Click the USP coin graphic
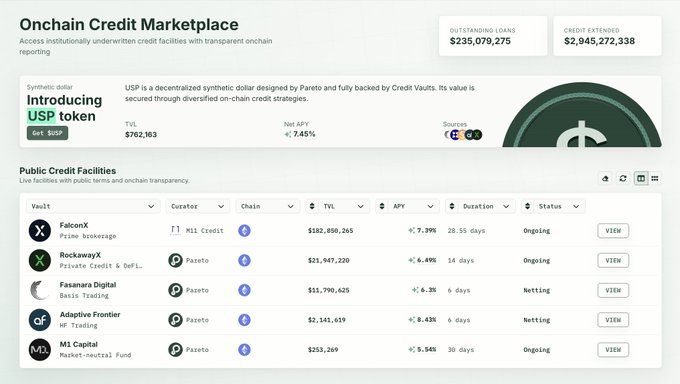This screenshot has width=680, height=384. 582,115
